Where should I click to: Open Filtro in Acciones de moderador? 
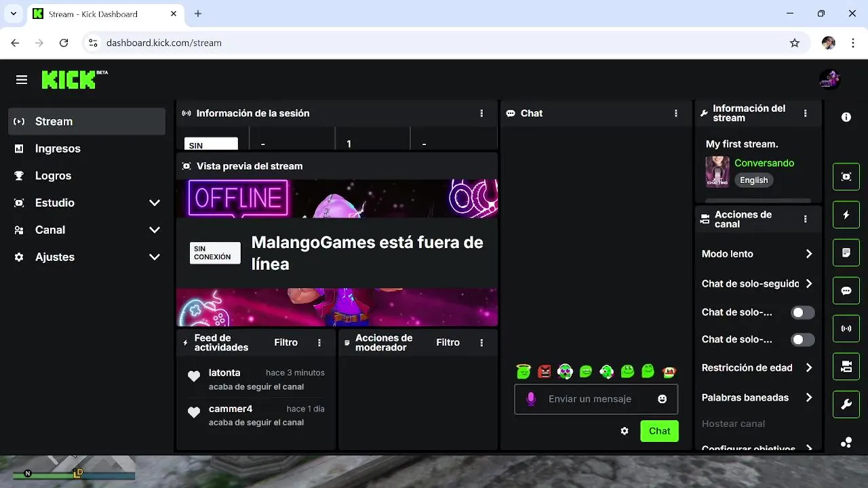click(448, 343)
